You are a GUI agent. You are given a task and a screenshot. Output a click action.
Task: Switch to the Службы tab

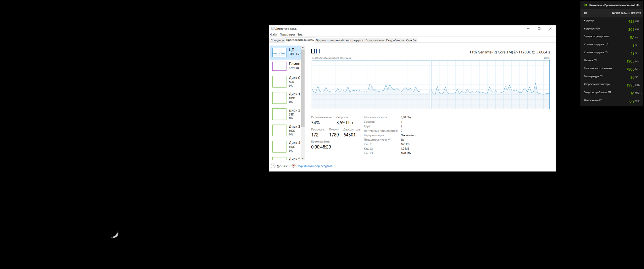pos(411,40)
